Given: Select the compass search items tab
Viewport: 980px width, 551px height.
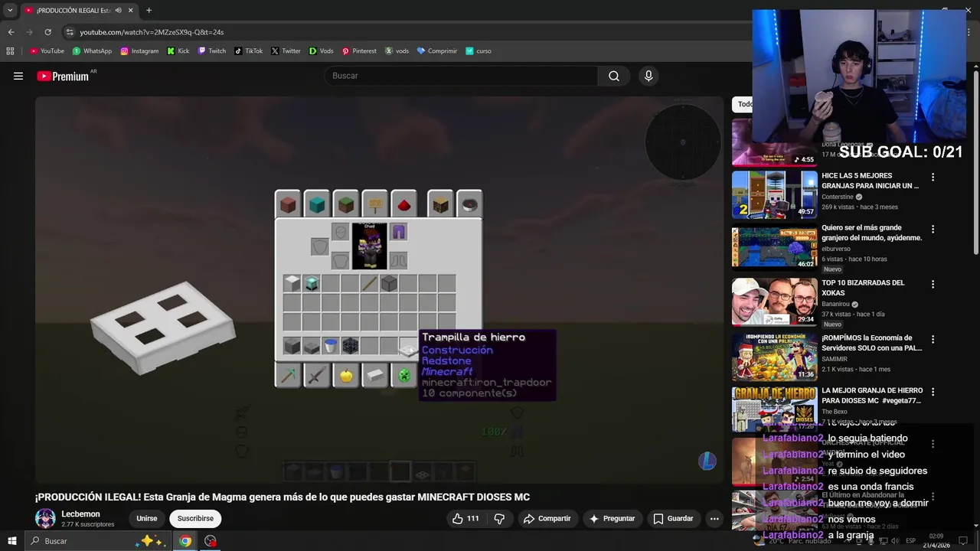Looking at the screenshot, I should [x=469, y=204].
